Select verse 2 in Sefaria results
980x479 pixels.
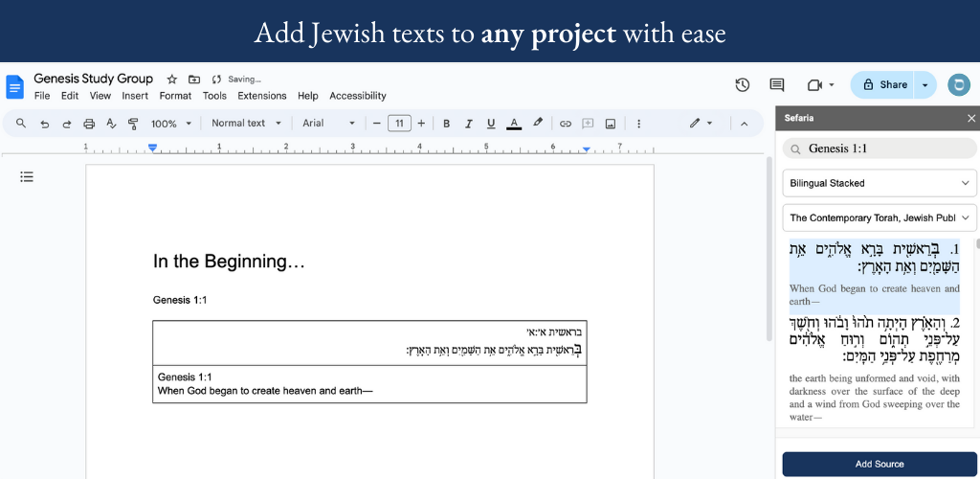point(875,369)
